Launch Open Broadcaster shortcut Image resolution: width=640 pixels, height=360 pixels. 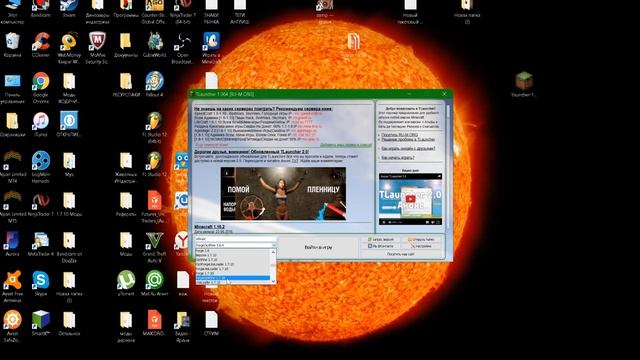click(x=183, y=48)
